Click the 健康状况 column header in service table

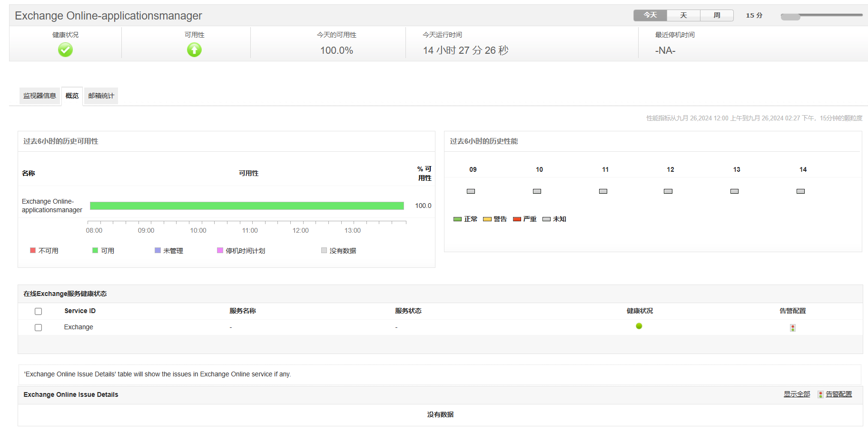click(640, 311)
